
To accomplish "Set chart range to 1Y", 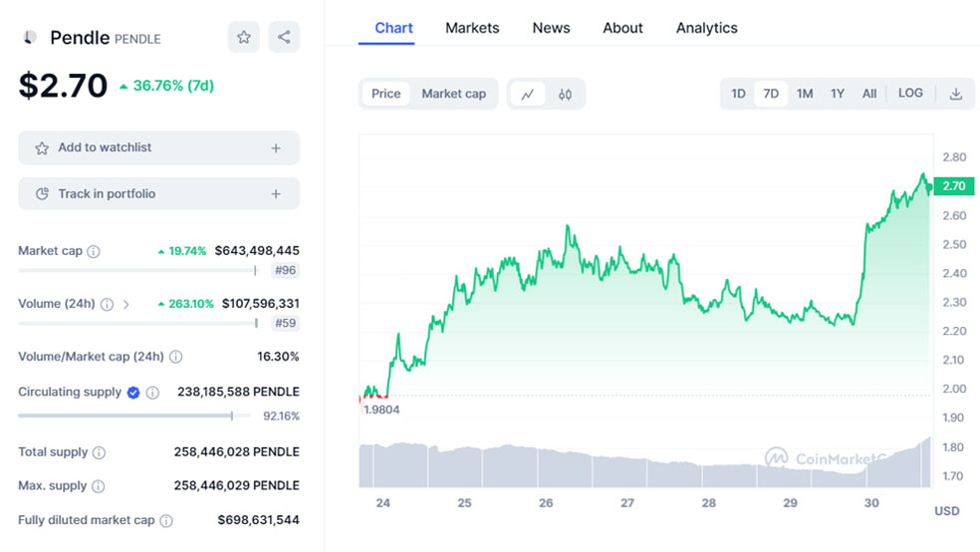I will [x=838, y=94].
